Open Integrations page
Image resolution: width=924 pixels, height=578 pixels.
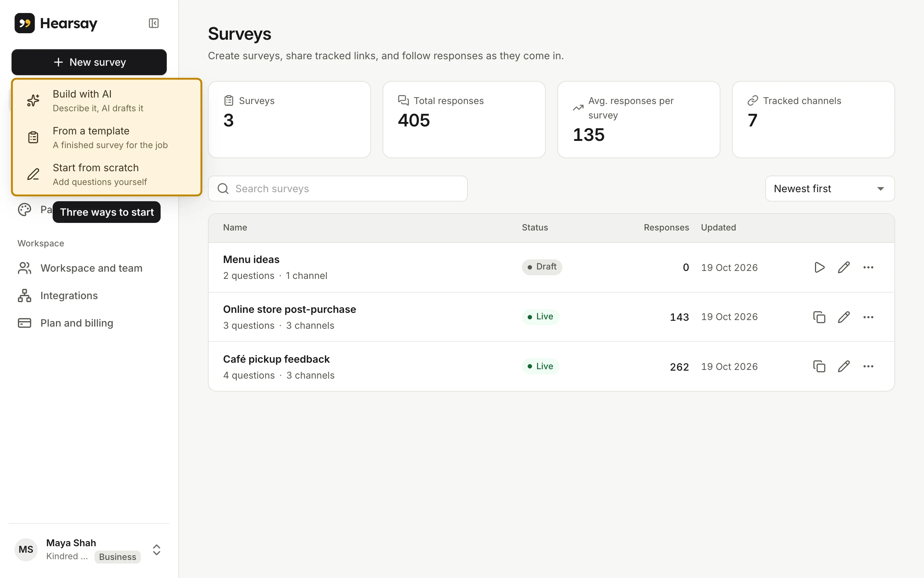[89, 296]
